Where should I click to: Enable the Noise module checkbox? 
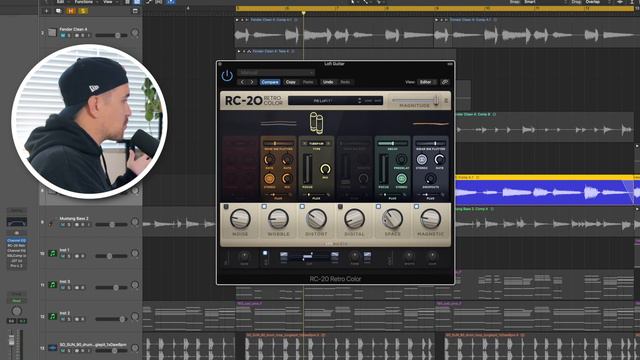[226, 207]
